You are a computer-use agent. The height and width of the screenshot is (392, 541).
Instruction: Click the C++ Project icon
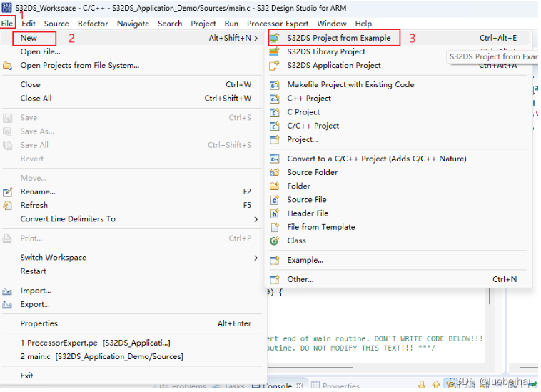pyautogui.click(x=274, y=99)
